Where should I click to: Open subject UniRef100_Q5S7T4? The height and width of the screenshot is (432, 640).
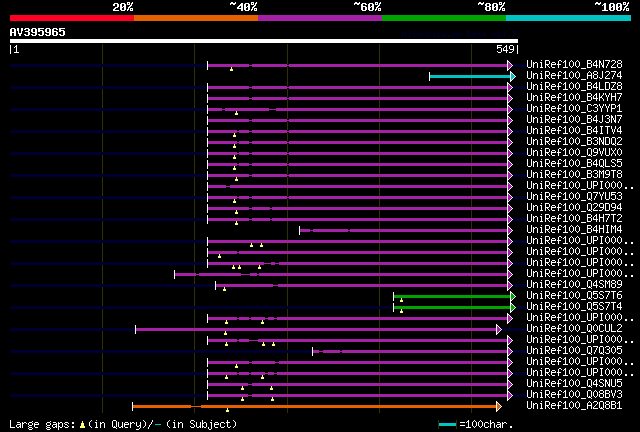[x=574, y=307]
